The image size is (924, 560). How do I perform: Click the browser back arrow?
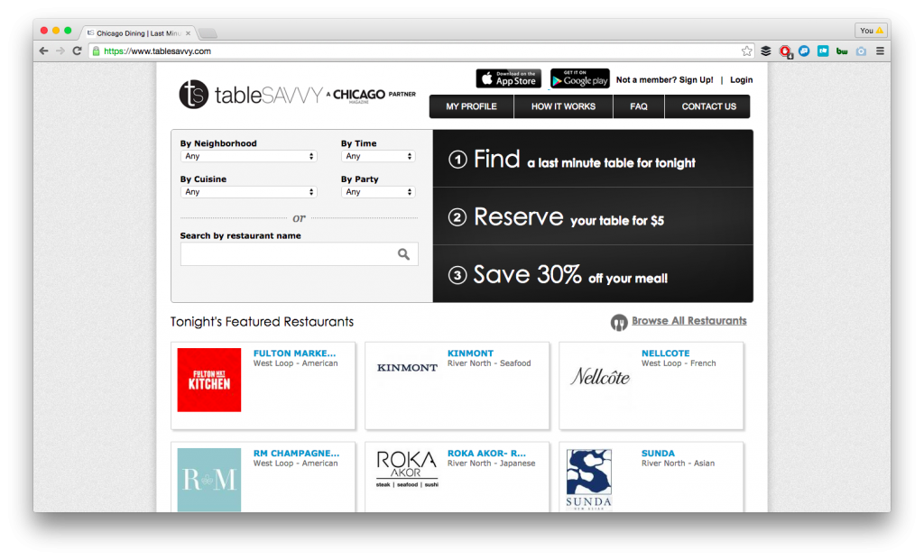pos(43,51)
